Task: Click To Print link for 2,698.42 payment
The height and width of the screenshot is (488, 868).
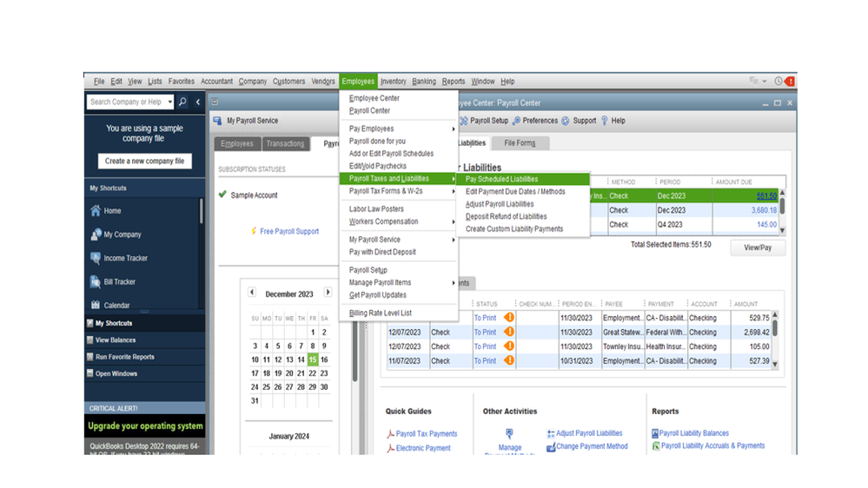Action: [485, 333]
